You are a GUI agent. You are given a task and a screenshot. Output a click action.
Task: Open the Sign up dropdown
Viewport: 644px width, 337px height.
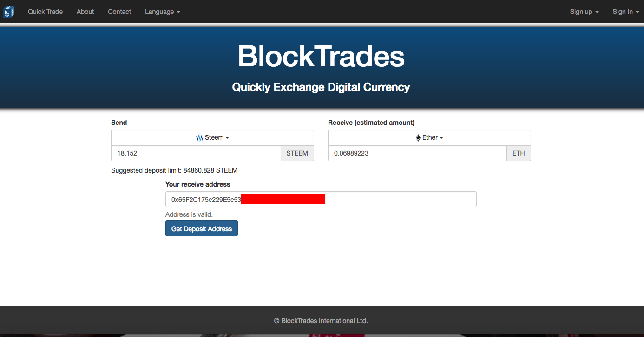click(584, 12)
